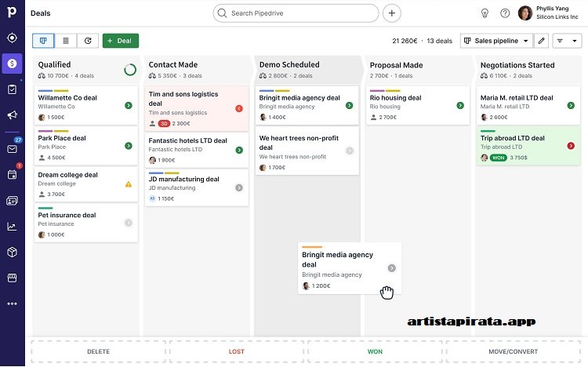The height and width of the screenshot is (367, 588).
Task: Click the 13 deals count
Action: (x=440, y=41)
